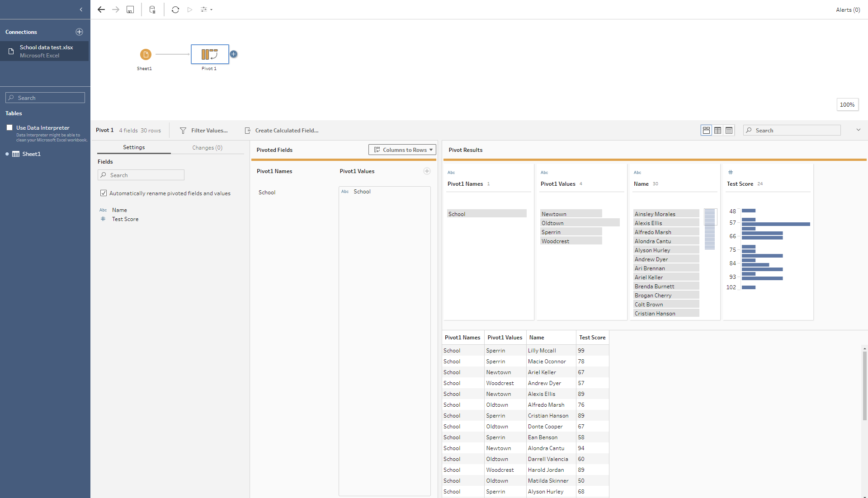Switch to profile pane view
The image size is (868, 498).
(x=706, y=130)
